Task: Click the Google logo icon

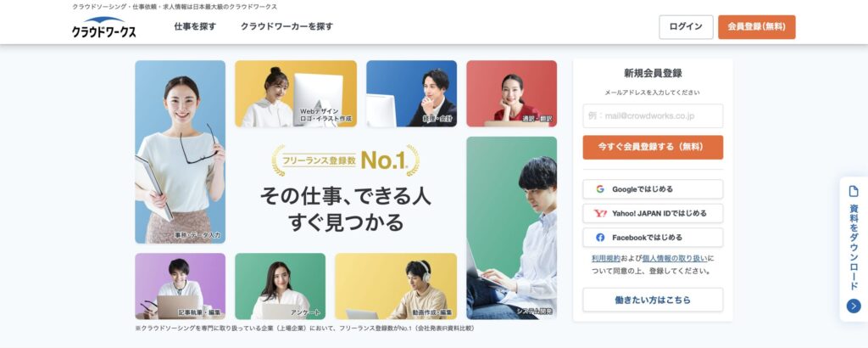Action: coord(600,189)
